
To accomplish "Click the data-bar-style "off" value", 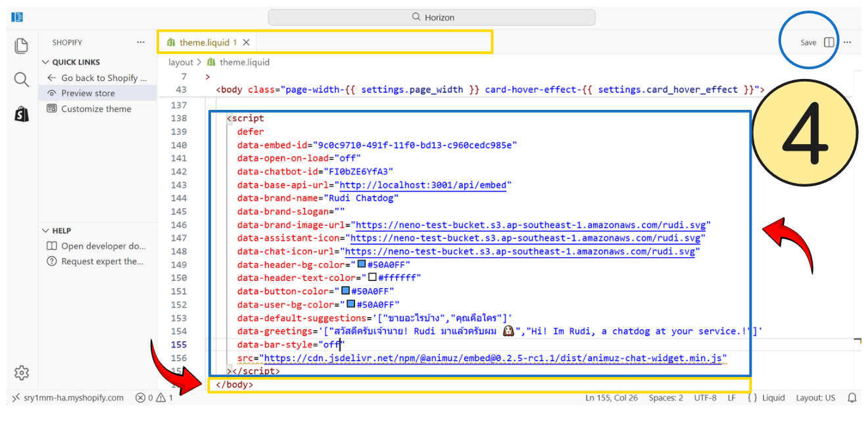I will tap(331, 344).
